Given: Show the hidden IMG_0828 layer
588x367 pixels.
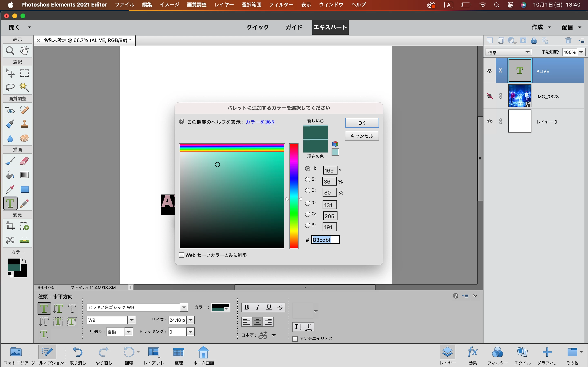Looking at the screenshot, I should [x=489, y=96].
